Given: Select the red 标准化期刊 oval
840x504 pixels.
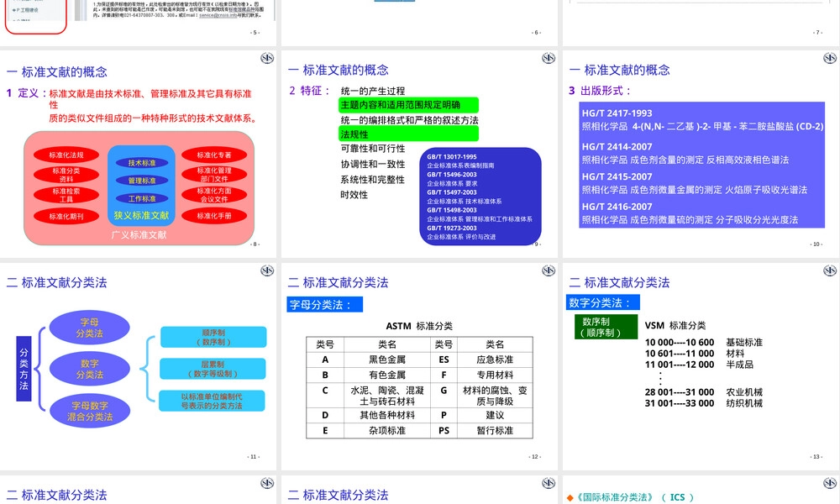Looking at the screenshot, I should point(66,217).
